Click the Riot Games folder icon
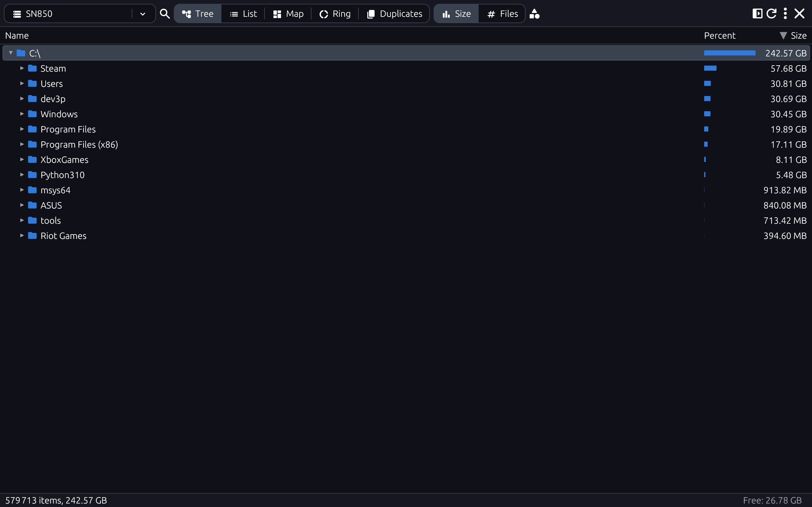 pos(32,236)
